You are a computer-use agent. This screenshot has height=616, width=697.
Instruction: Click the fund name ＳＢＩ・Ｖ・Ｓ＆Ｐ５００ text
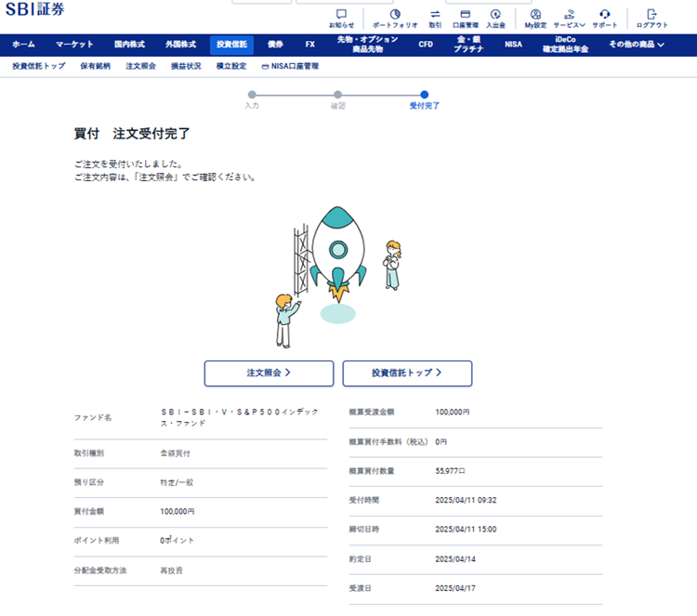tap(240, 417)
